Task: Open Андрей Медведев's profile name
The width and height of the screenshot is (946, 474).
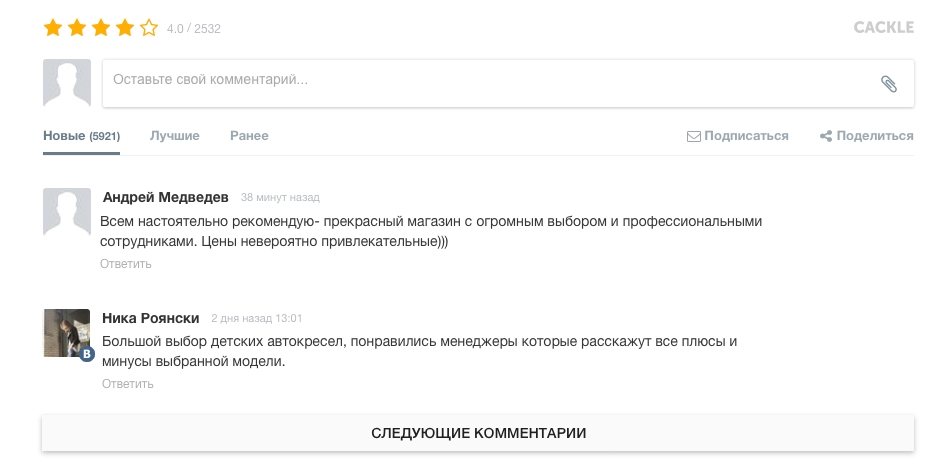Action: [x=165, y=197]
